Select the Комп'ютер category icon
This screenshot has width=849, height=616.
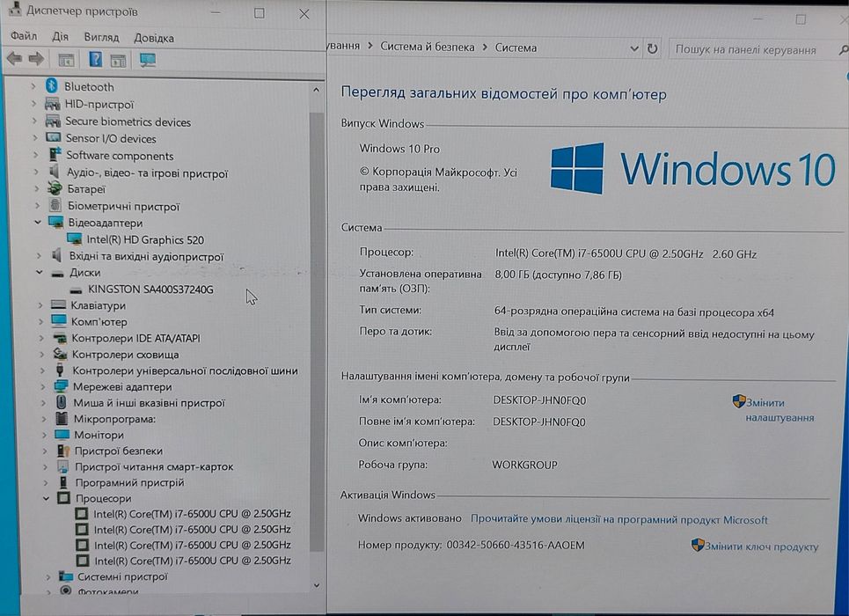pyautogui.click(x=58, y=321)
